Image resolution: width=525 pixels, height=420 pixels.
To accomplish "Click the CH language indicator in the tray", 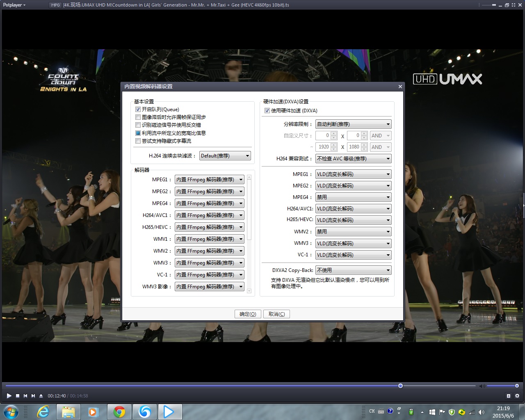I will (372, 411).
